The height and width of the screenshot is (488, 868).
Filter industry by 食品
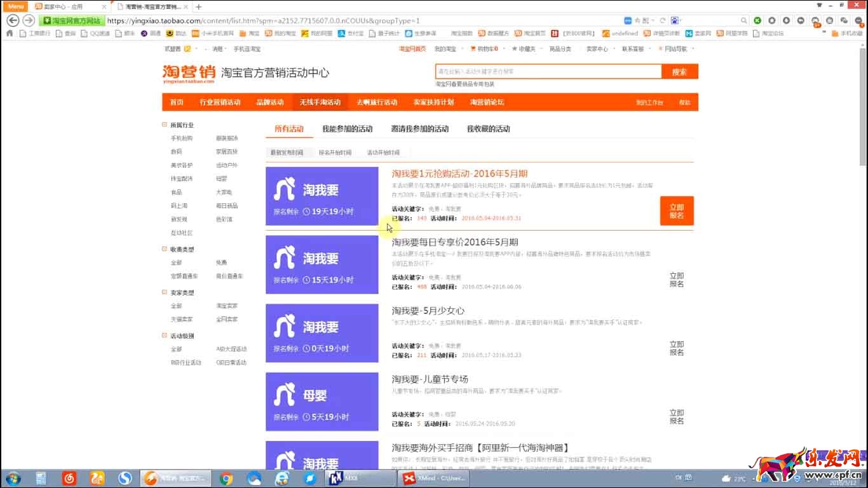(x=176, y=193)
